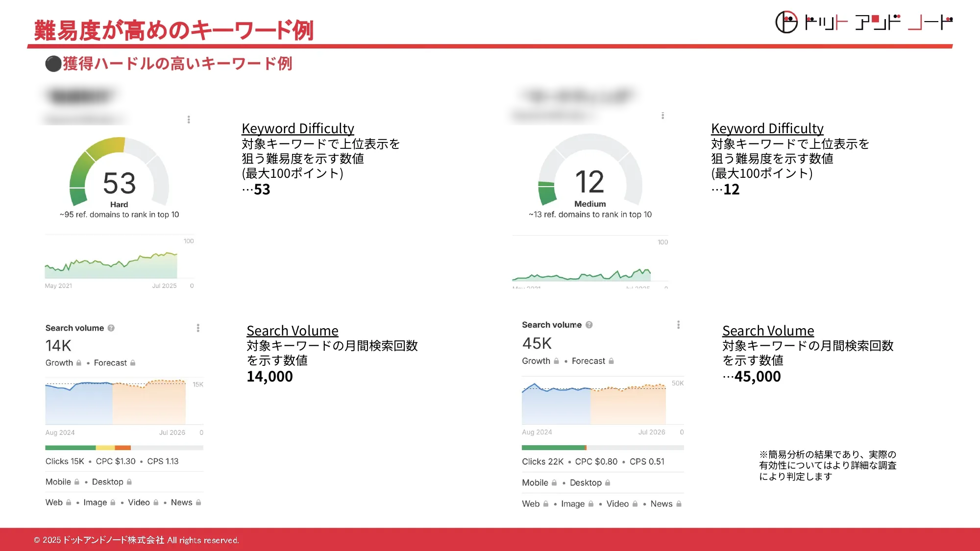The image size is (980, 551).
Task: Click the lock icon beside News metric
Action: coord(198,502)
